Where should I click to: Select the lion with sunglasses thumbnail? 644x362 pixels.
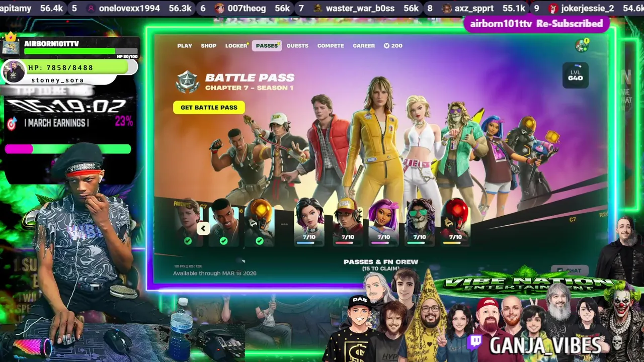tap(419, 221)
